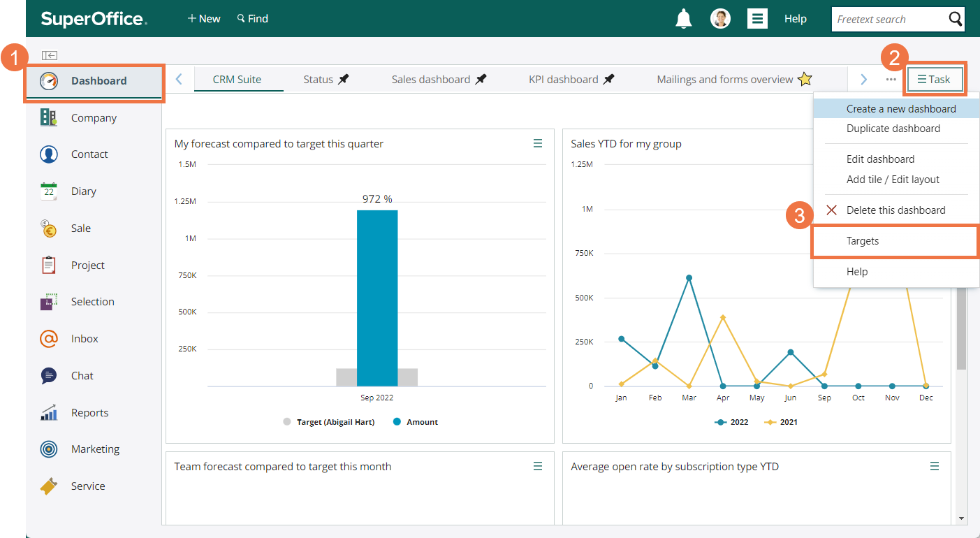
Task: Collapse the navigator sidebar icon
Action: point(49,55)
